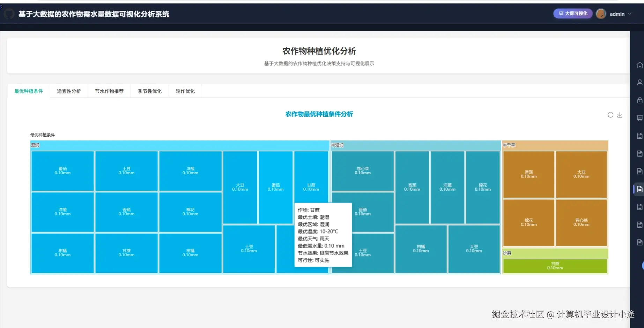This screenshot has width=644, height=328.
Task: Click the tooltip line 节水效果: 极高节水效果
Action: click(x=323, y=253)
